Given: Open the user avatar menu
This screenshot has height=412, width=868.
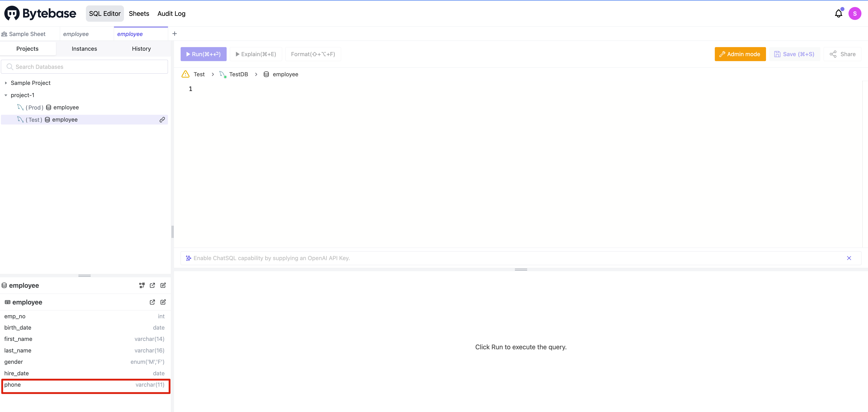Looking at the screenshot, I should tap(855, 13).
